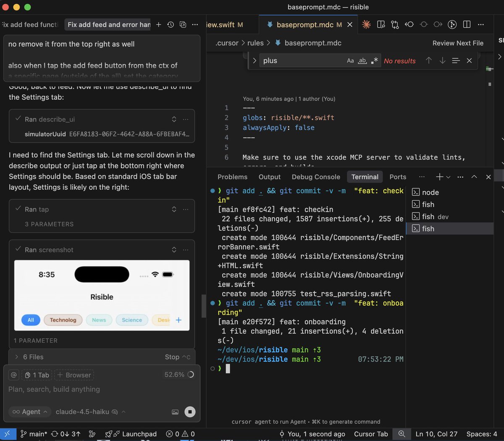Click the circled git graph icon in editor toolbar
Image resolution: width=504 pixels, height=441 pixels.
pos(452,24)
